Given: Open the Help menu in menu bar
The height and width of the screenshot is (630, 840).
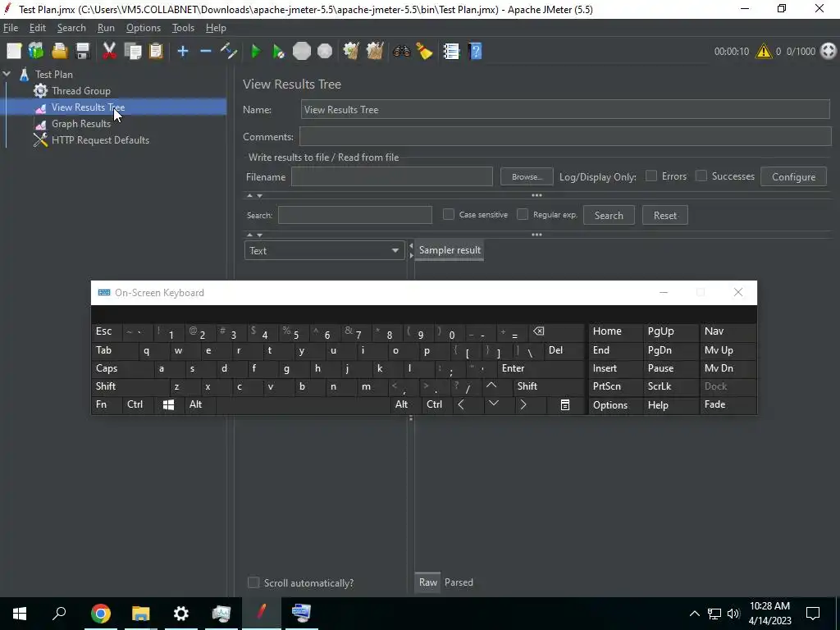Looking at the screenshot, I should tap(216, 28).
